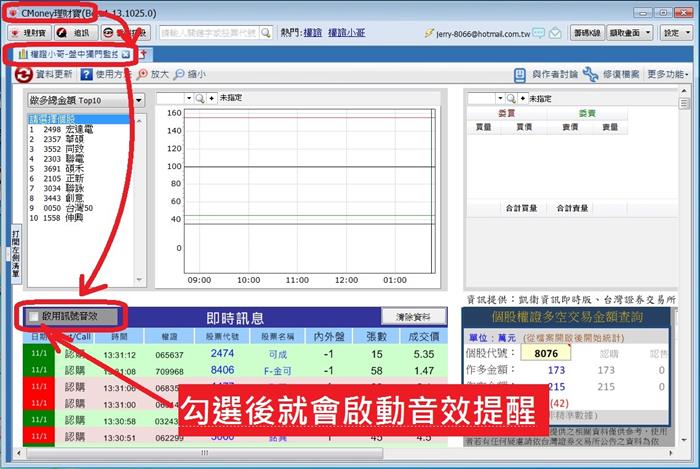The width and height of the screenshot is (700, 469).
Task: Click the 內外盤 column header
Action: [x=329, y=336]
